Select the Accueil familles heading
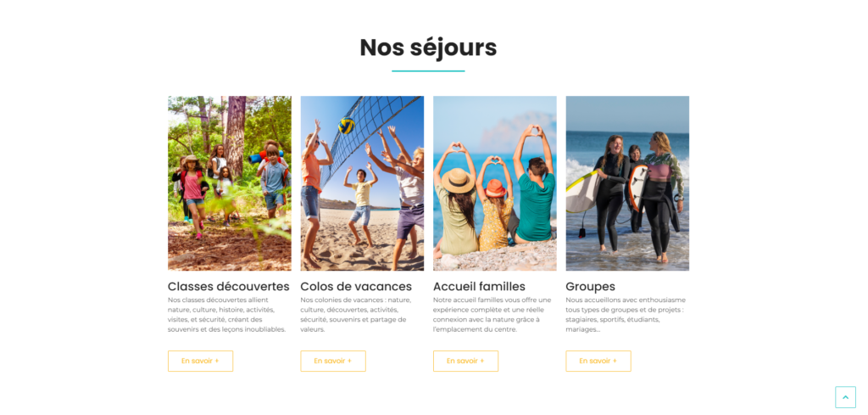Image resolution: width=868 pixels, height=415 pixels. tap(479, 287)
